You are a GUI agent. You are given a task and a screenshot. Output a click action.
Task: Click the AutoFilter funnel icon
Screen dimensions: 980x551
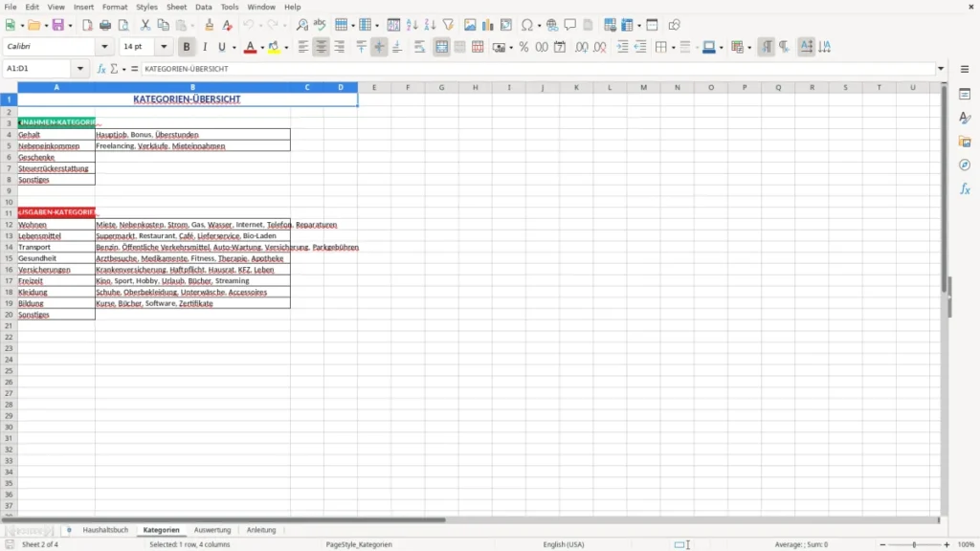click(448, 25)
